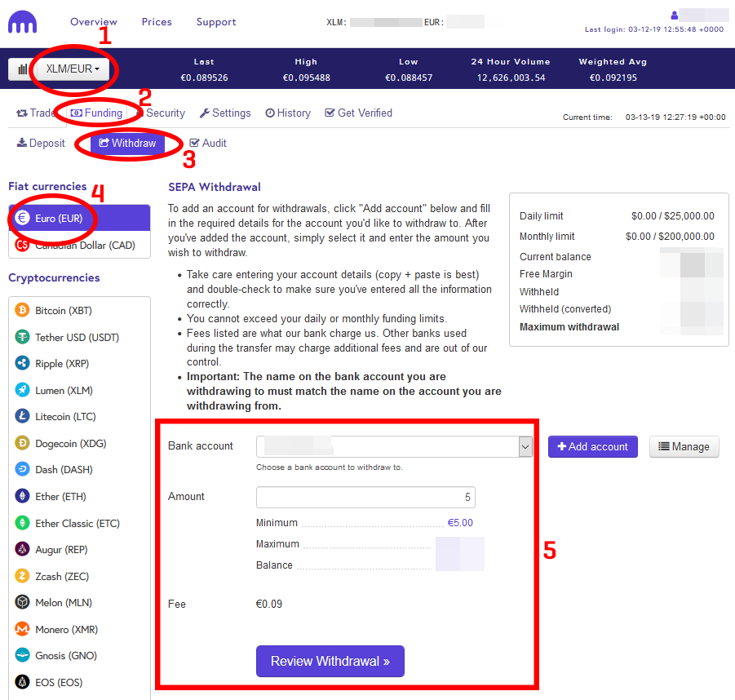Open the Audit sub-tab
The width and height of the screenshot is (735, 700).
(x=208, y=143)
